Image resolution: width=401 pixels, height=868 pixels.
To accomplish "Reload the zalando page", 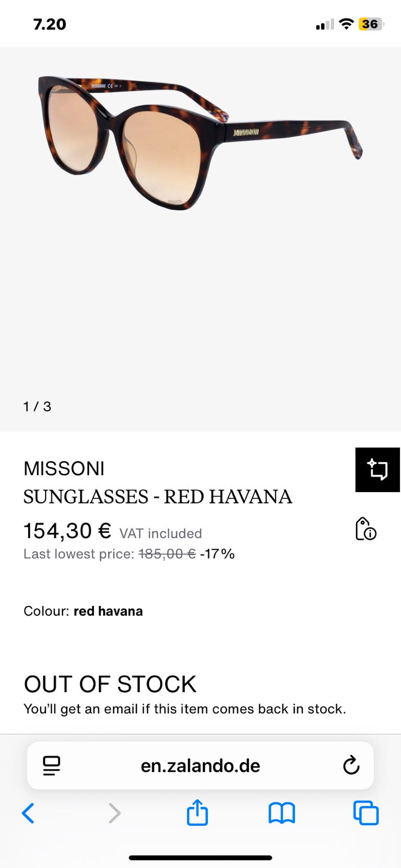I will [351, 765].
